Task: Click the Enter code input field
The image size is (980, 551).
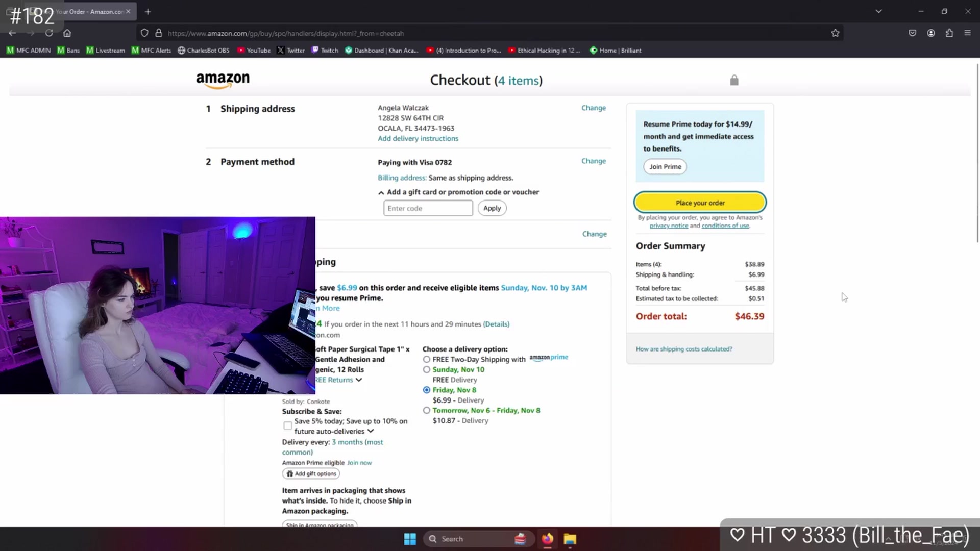Action: pyautogui.click(x=428, y=208)
